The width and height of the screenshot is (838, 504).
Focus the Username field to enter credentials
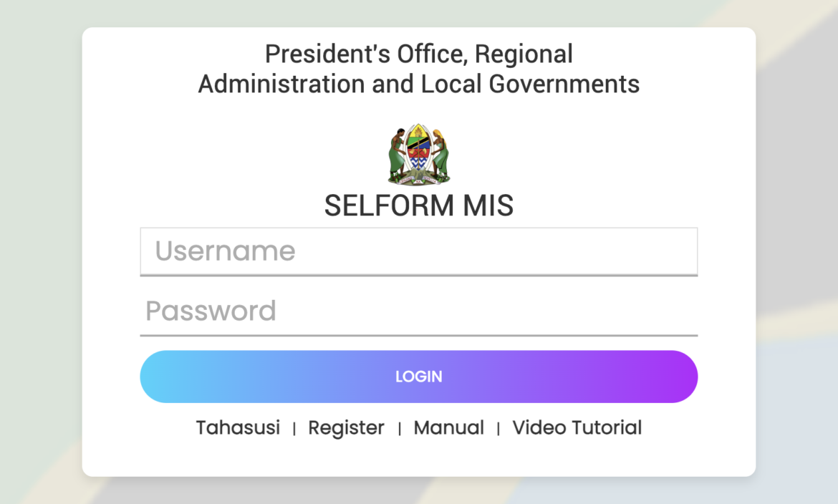point(419,251)
